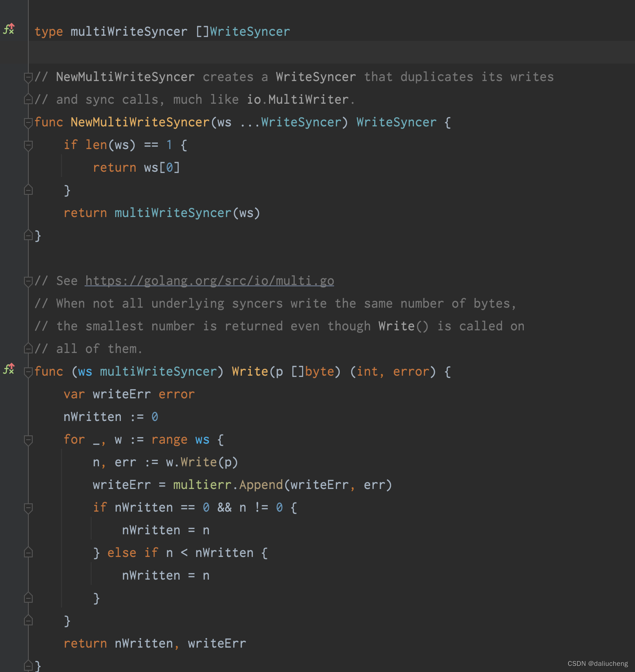Image resolution: width=635 pixels, height=672 pixels.
Task: Click '...WriteSyncer' variadic parameter type
Action: pyautogui.click(x=290, y=122)
